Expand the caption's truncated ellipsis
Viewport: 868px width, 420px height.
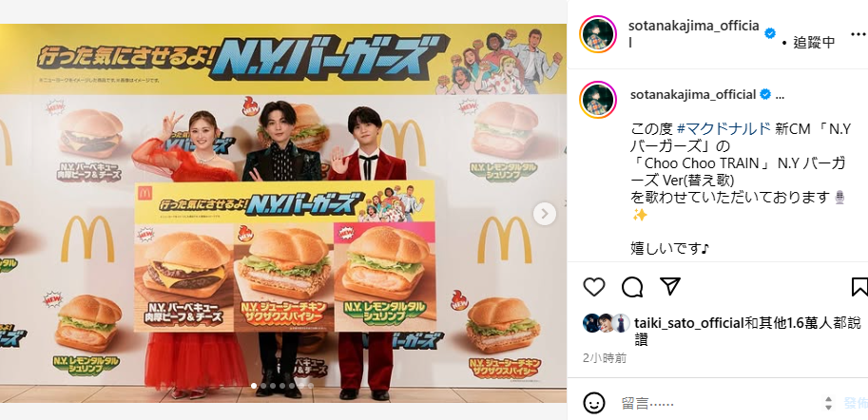coord(781,95)
